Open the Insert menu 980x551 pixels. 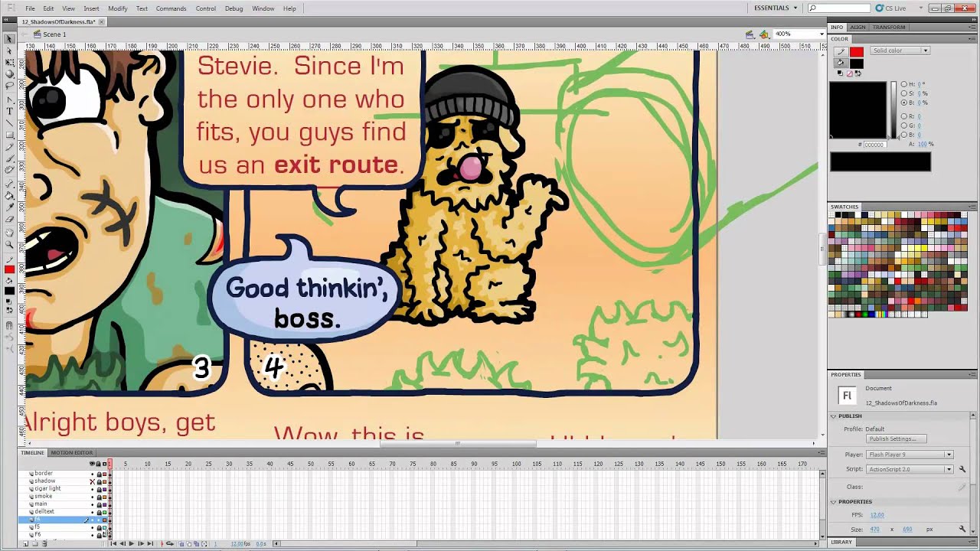point(91,8)
